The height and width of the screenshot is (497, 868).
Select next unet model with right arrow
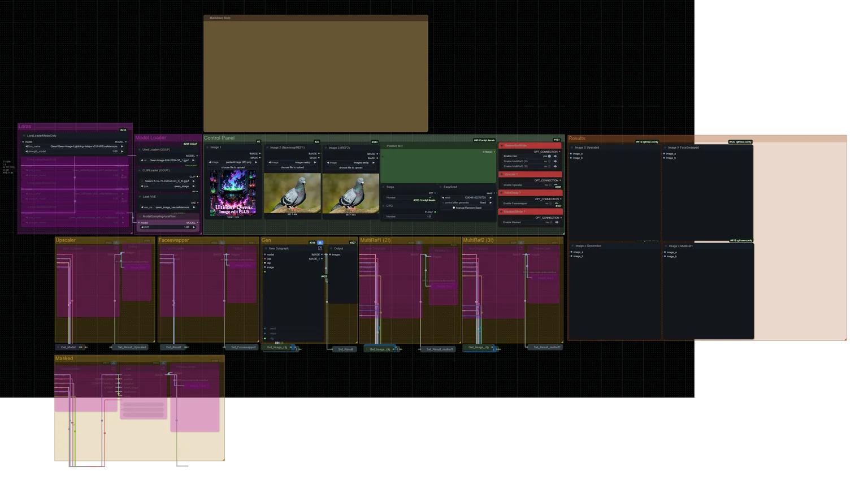(x=194, y=160)
